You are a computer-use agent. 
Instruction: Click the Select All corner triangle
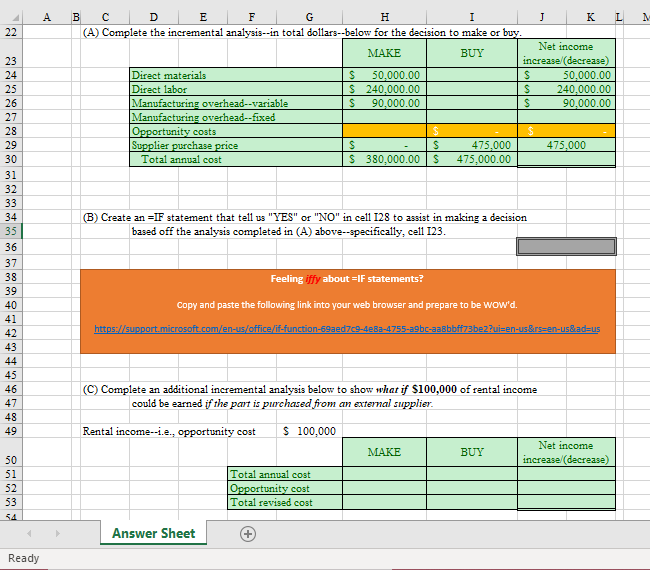15,18
